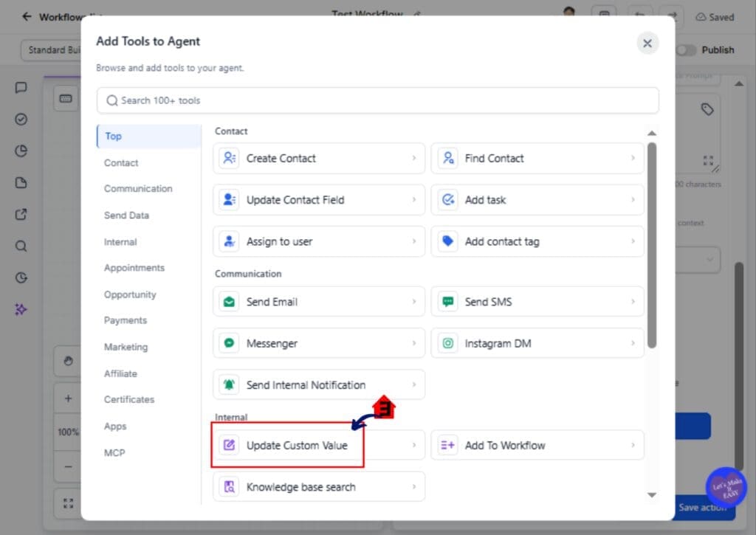Click the Update Custom Value edit icon
This screenshot has width=756, height=535.
pos(229,445)
